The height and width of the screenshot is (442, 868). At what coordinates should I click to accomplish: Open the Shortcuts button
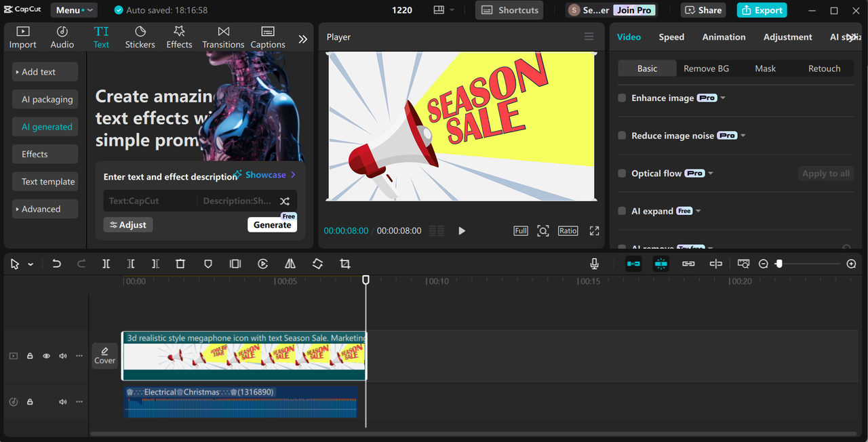pos(509,10)
